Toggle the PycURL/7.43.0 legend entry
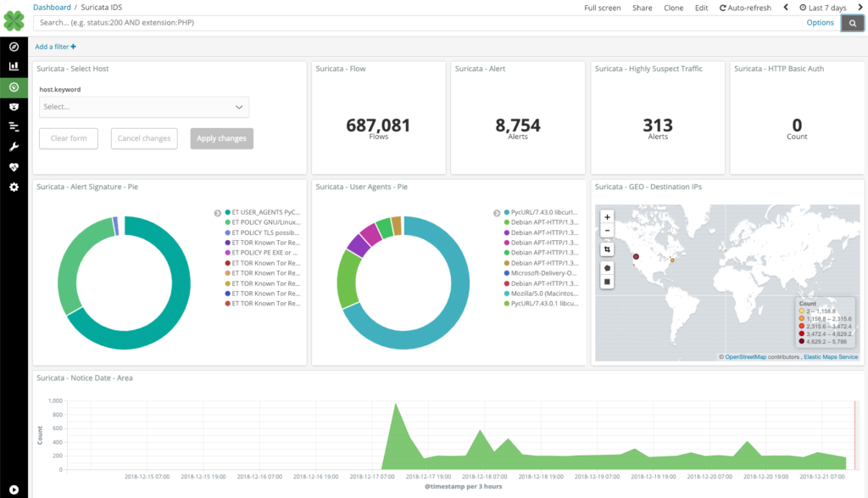 [x=542, y=212]
